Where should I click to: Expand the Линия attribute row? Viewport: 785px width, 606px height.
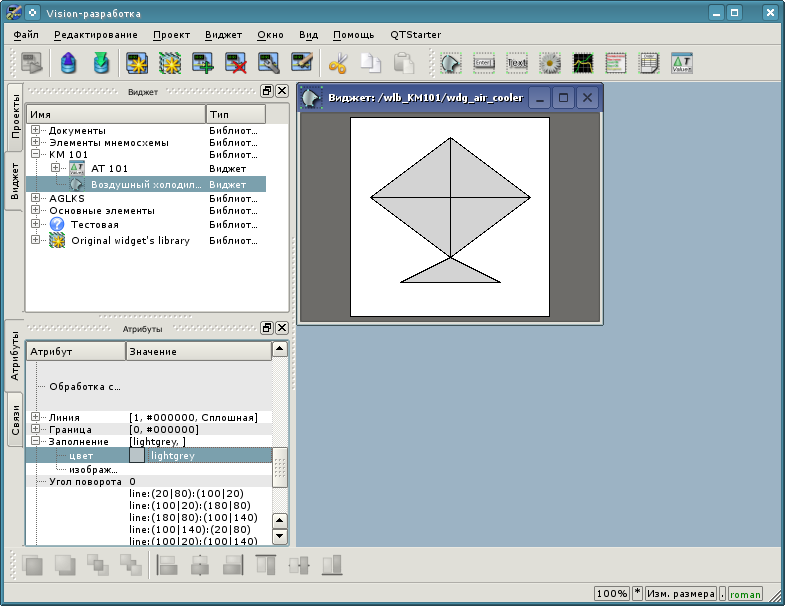pos(36,417)
